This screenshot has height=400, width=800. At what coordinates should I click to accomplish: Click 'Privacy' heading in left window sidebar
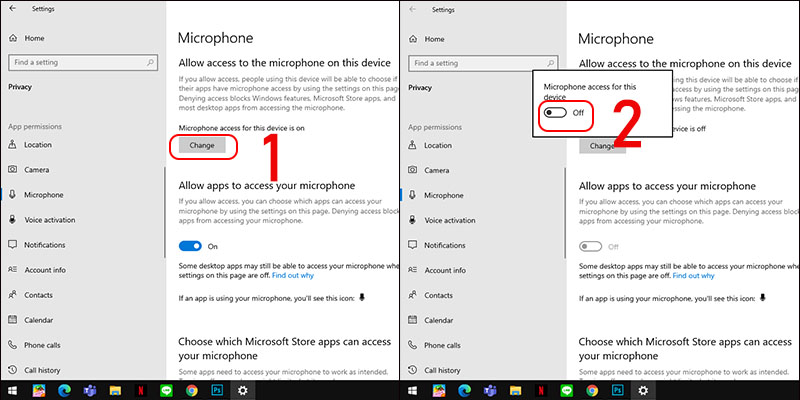click(20, 87)
